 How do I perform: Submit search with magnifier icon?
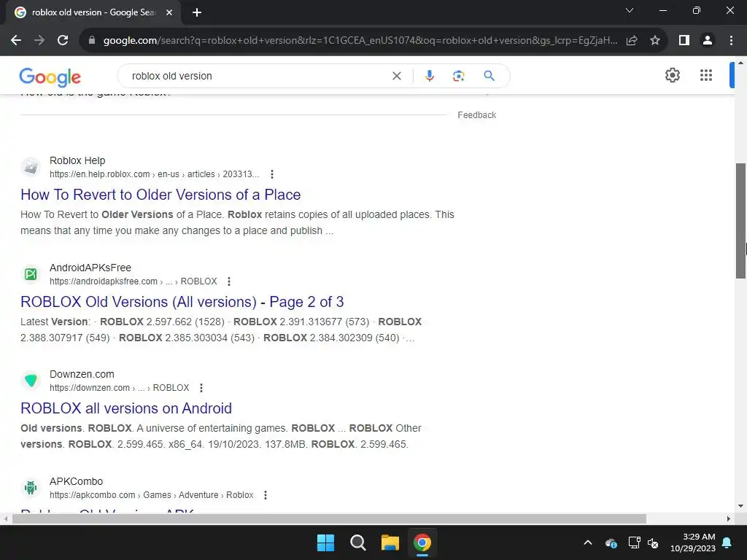click(x=489, y=76)
